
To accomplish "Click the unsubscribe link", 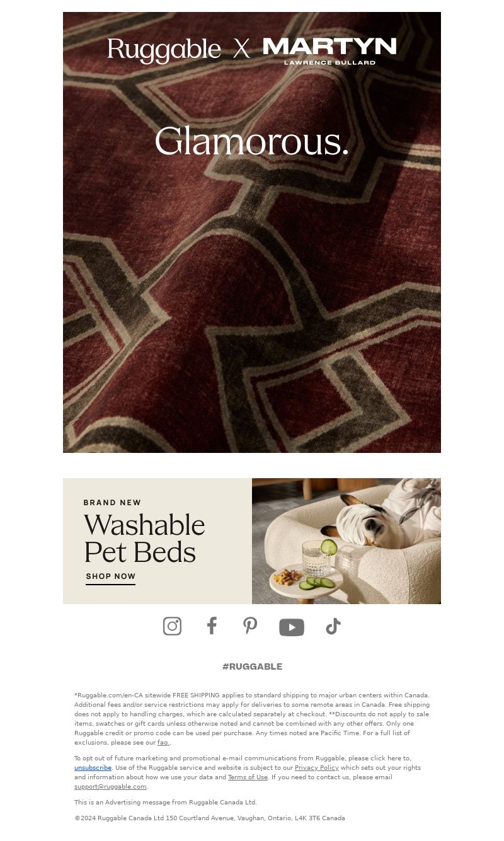I will [x=93, y=768].
